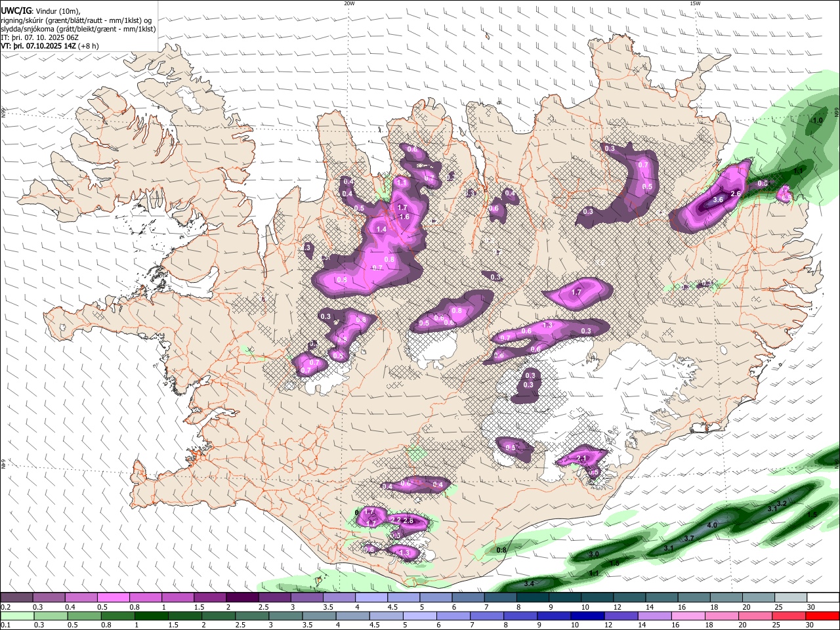Select the top-row 25–30 pale gray swatch
The image size is (840, 630).
click(x=790, y=598)
